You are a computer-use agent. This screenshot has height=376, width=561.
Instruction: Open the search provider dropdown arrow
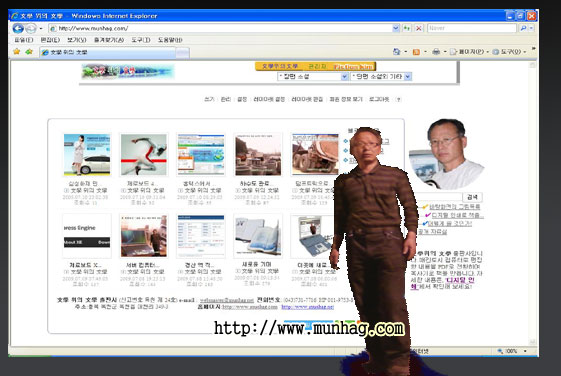point(531,28)
